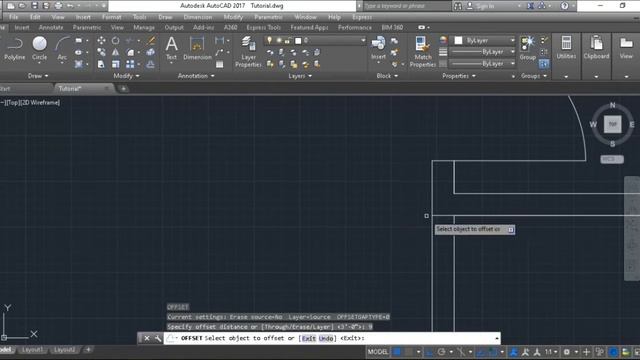The height and width of the screenshot is (360, 640).
Task: Switch to the Manage ribbon tab
Action: point(144,27)
